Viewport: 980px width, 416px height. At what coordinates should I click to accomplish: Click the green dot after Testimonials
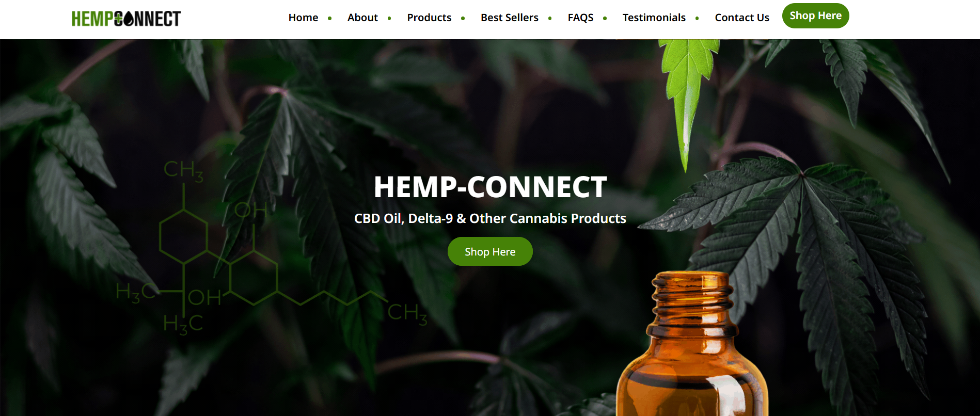point(697,18)
